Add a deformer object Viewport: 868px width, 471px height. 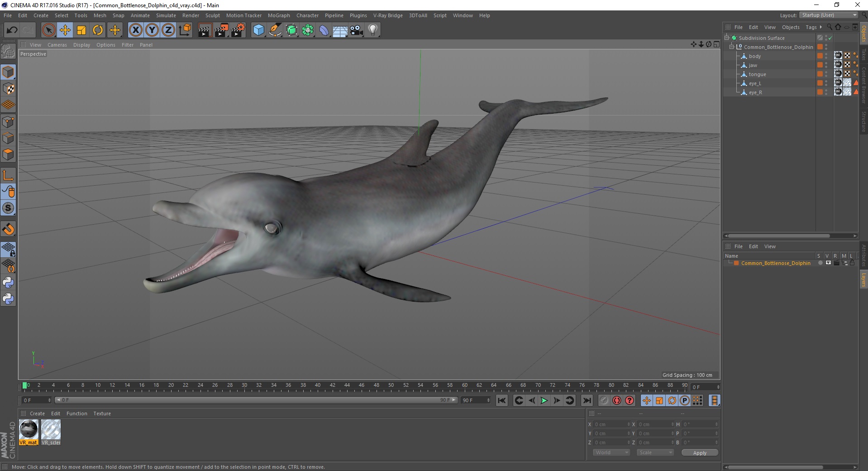[324, 30]
